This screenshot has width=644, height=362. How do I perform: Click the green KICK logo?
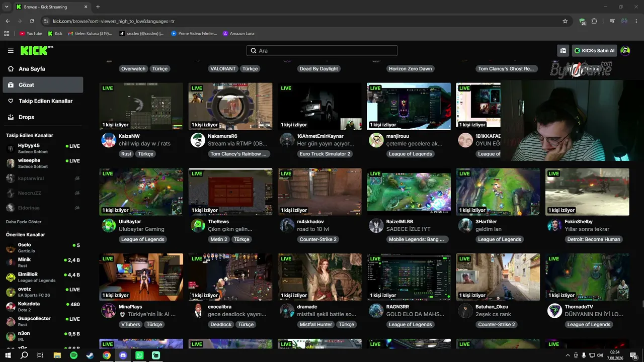(36, 51)
